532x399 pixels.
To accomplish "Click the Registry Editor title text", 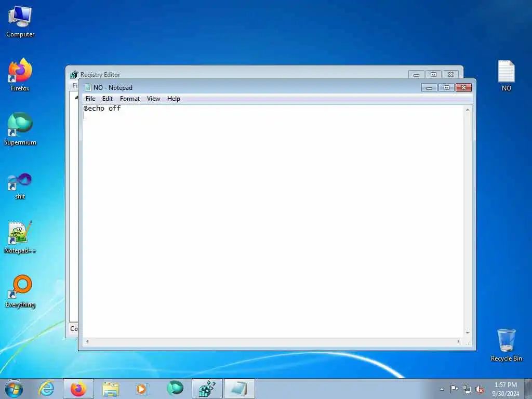I will [x=100, y=75].
